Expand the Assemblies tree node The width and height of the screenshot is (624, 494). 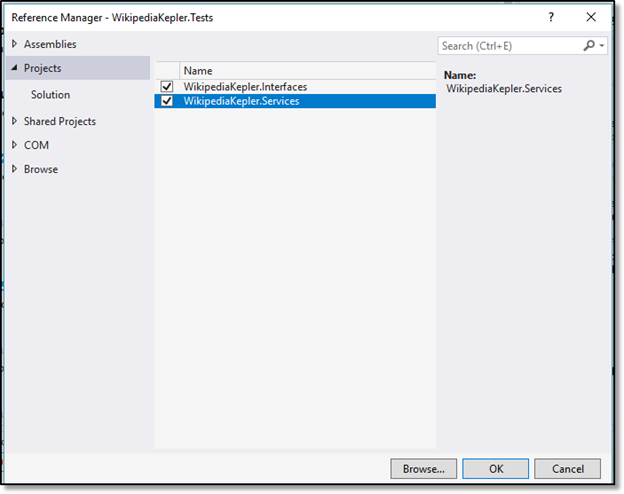point(14,44)
